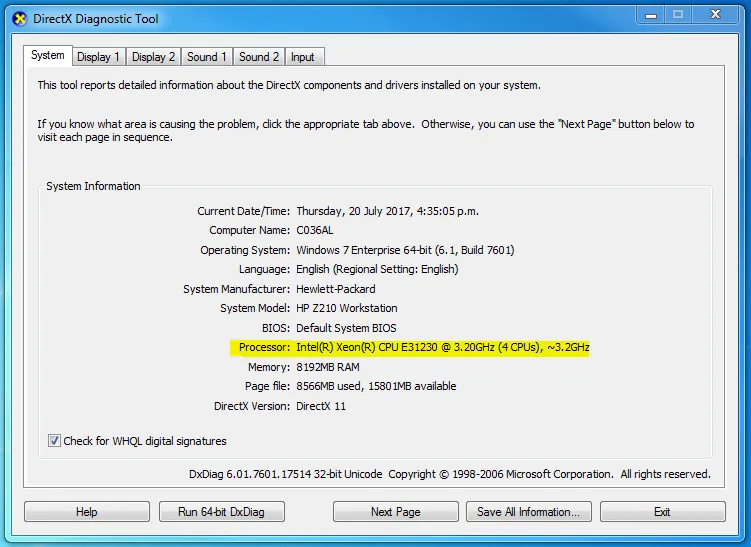Select the Computer Name value C036AL
The image size is (751, 547).
315,230
